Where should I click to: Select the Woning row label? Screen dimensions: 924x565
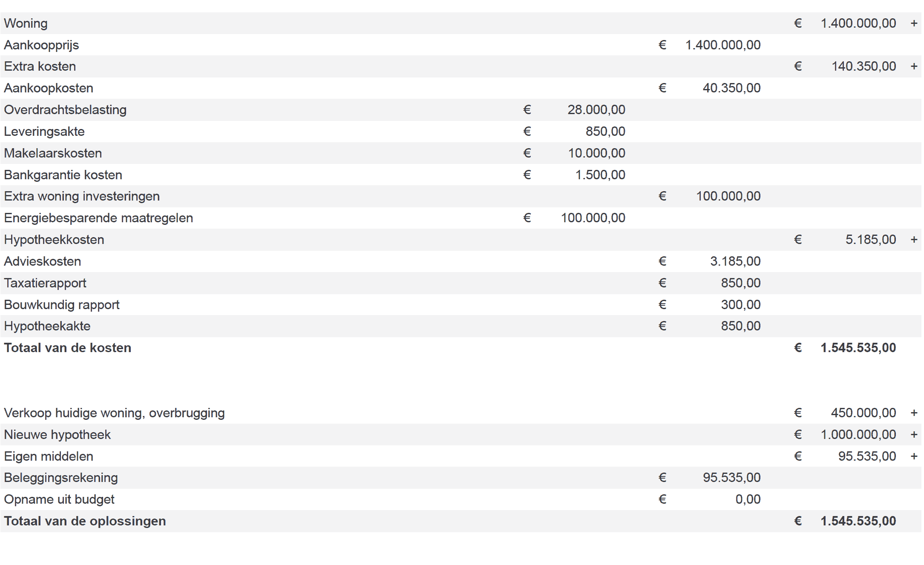pyautogui.click(x=26, y=23)
